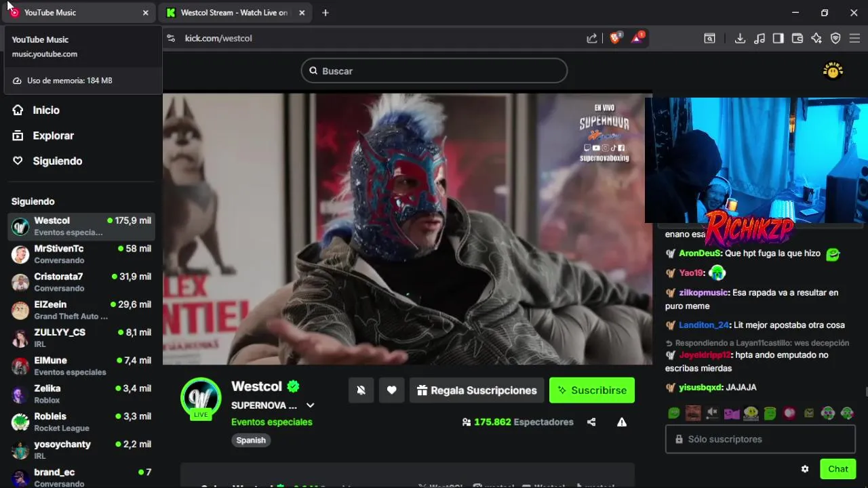Open yosoychanty channel in sidebar
The image size is (868, 488).
(81, 449)
